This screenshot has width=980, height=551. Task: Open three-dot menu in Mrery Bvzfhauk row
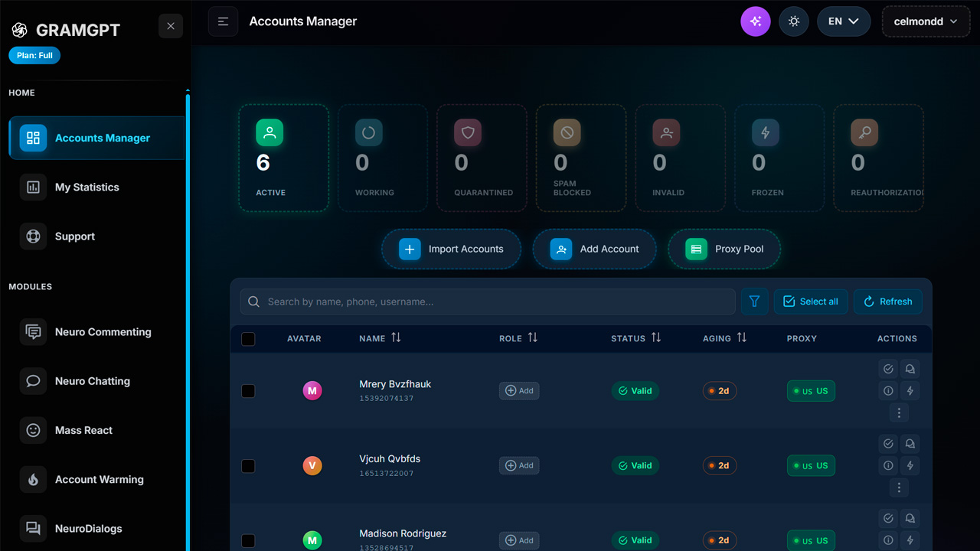point(899,412)
